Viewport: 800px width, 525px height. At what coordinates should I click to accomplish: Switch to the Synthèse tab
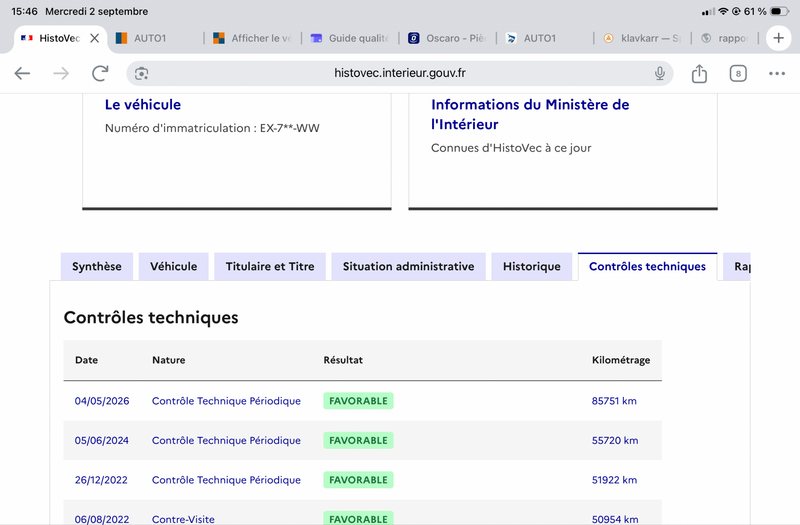click(97, 266)
